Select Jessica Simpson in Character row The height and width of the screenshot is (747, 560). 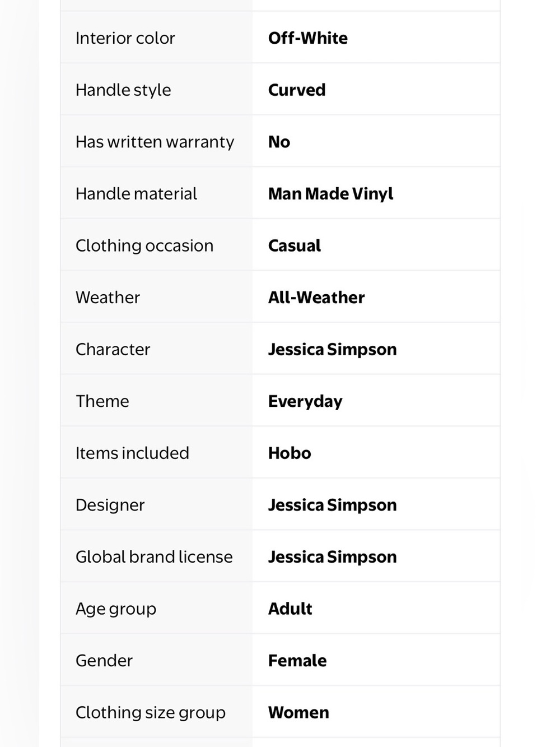point(332,349)
